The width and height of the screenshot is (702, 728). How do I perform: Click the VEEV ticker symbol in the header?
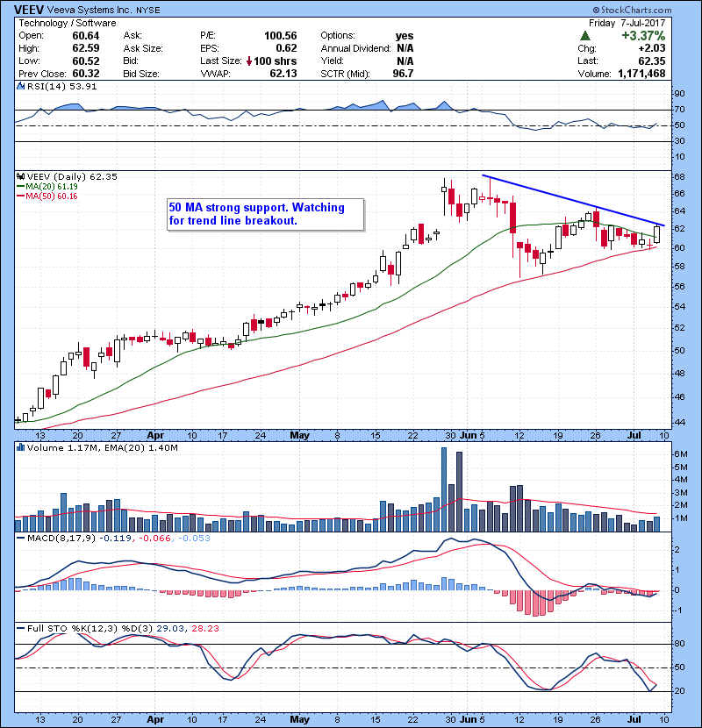29,10
